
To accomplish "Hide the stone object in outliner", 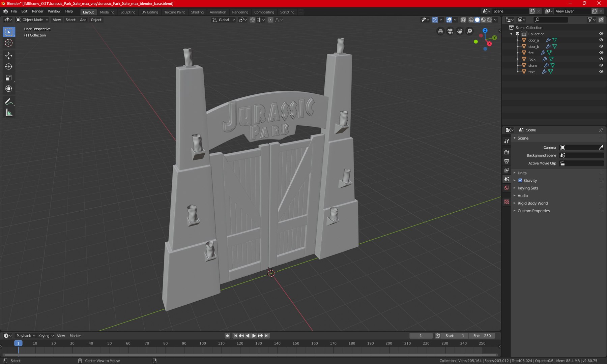I will 601,65.
